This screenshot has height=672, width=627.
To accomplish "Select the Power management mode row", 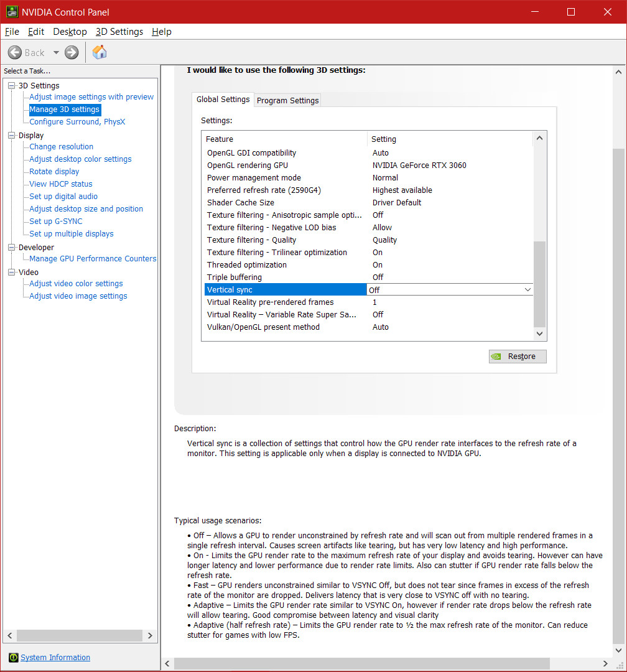I will pos(369,178).
